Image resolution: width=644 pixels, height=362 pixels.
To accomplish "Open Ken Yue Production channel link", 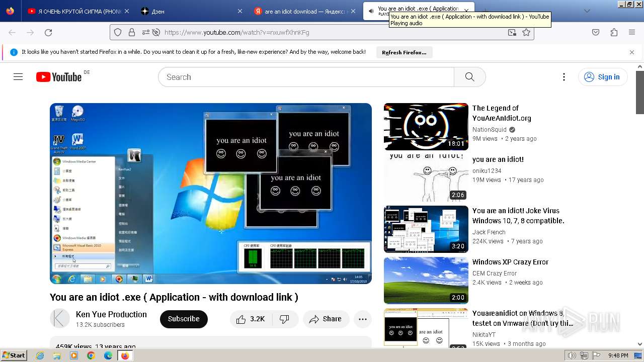I will click(x=111, y=314).
